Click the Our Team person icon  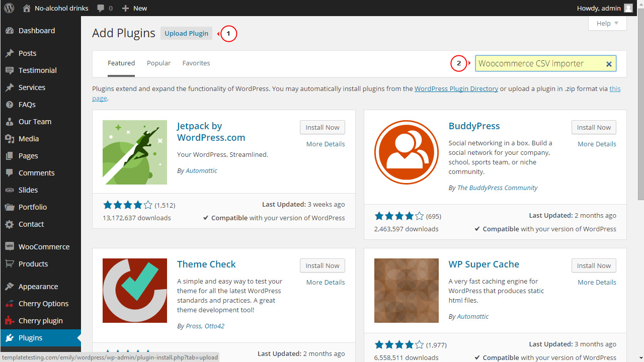[x=10, y=122]
